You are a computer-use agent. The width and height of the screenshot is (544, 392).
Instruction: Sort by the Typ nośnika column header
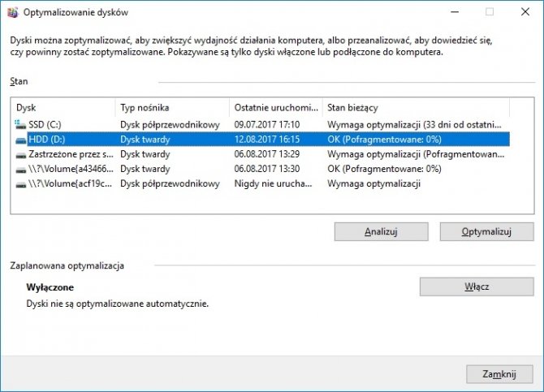point(172,108)
